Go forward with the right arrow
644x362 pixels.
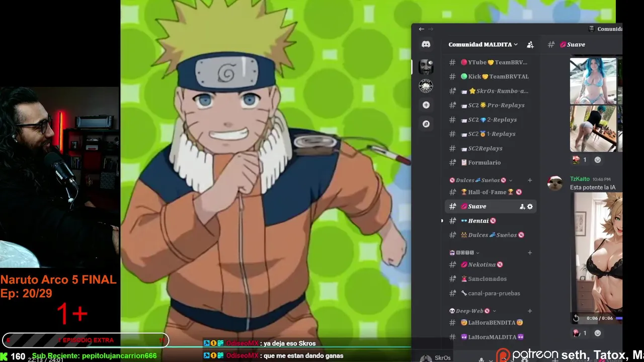click(431, 29)
